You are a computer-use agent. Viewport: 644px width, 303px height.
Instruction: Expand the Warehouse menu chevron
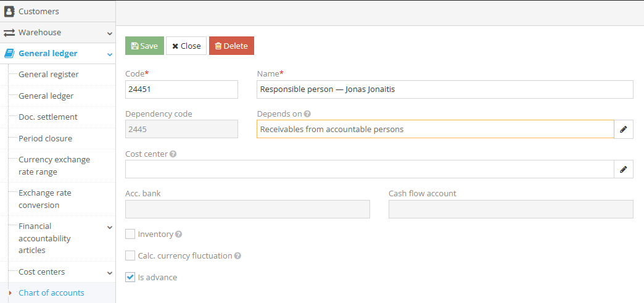point(109,33)
